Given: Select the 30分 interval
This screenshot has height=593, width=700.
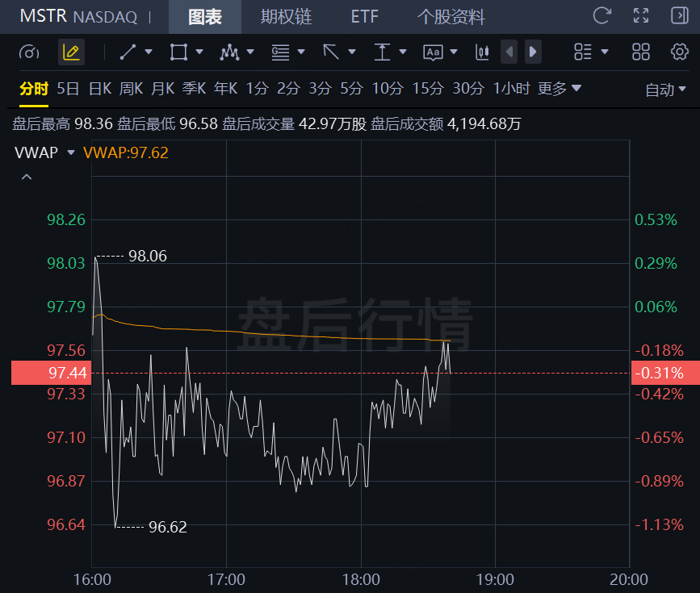Looking at the screenshot, I should coord(468,89).
